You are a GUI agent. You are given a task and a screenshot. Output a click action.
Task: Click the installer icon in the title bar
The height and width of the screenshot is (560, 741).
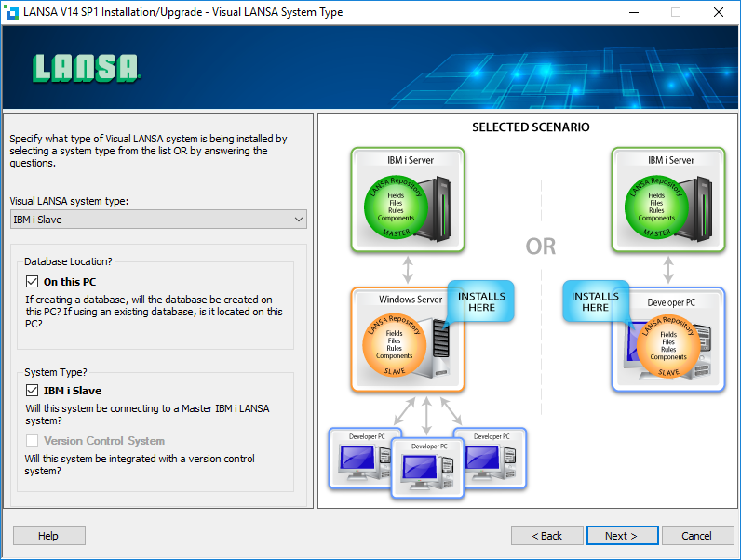(x=11, y=12)
